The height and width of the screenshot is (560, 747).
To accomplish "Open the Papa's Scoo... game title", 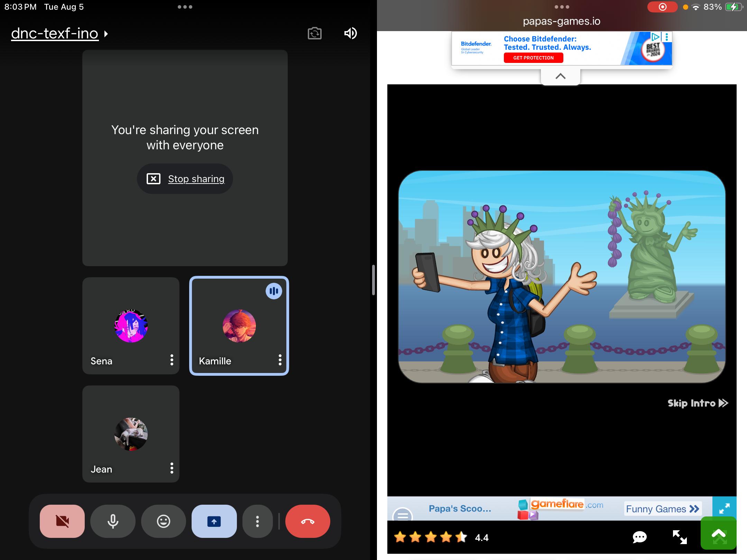I will 460,508.
